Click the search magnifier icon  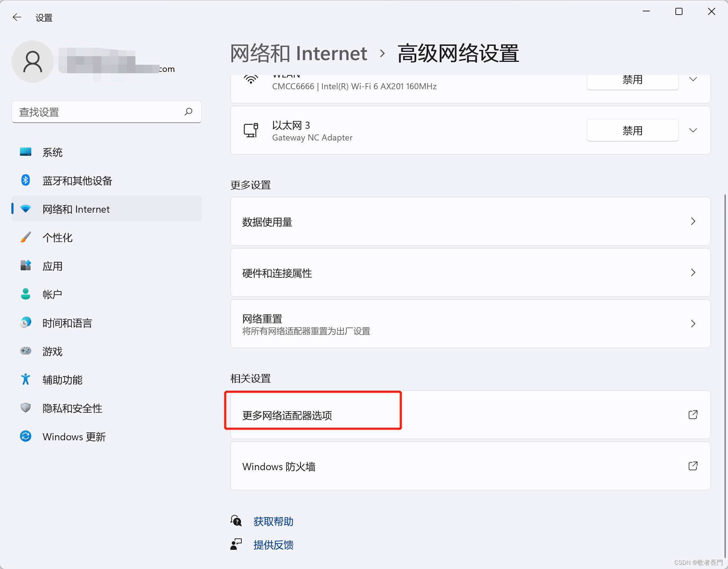(188, 112)
